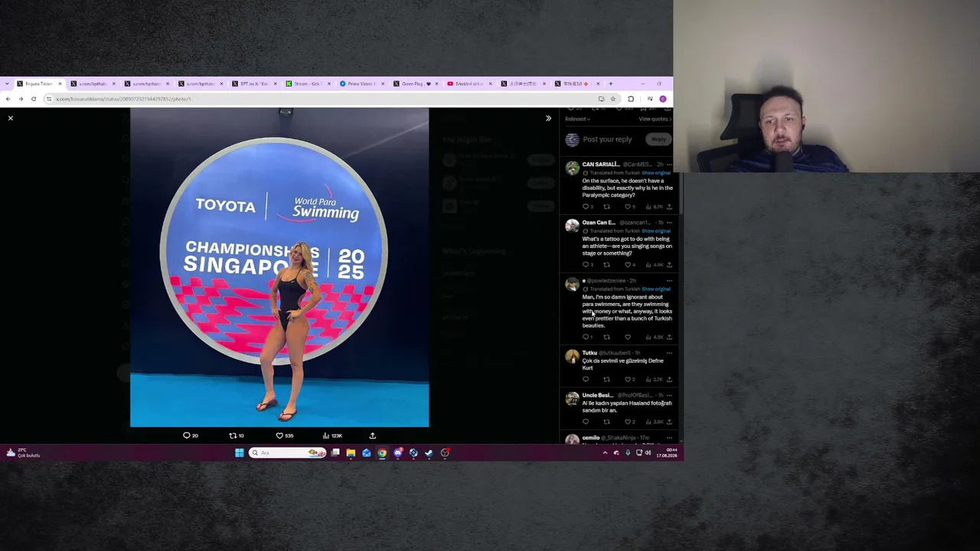
Task: Show original for CAN SARIALİ's translated reply
Action: point(656,173)
